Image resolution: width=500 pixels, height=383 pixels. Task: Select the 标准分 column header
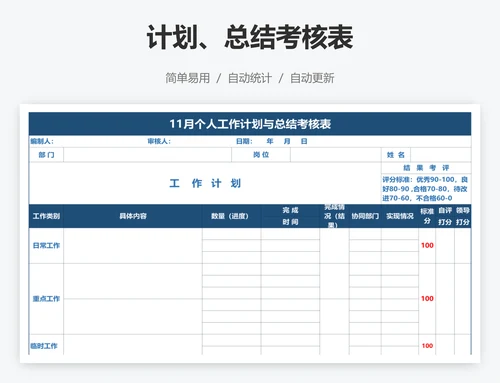pyautogui.click(x=427, y=216)
